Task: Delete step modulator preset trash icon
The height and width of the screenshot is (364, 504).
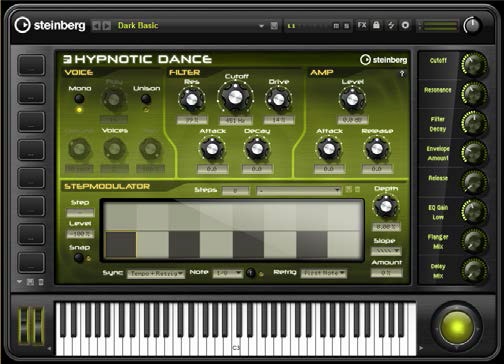Action: click(x=358, y=189)
